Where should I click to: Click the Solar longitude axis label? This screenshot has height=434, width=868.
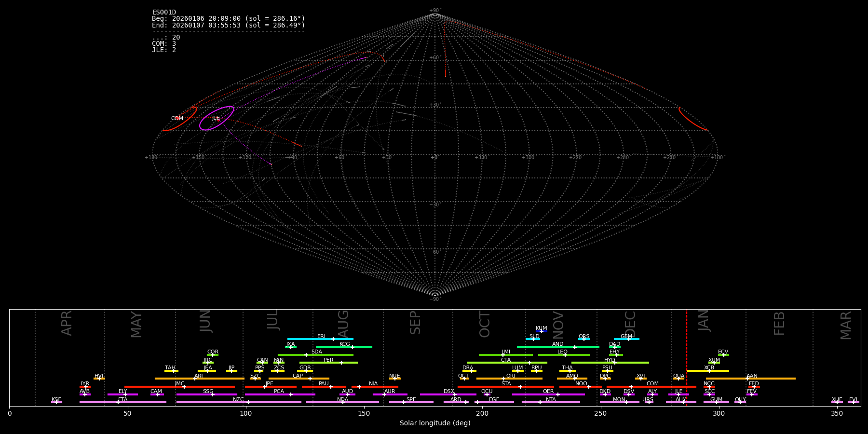pyautogui.click(x=434, y=423)
